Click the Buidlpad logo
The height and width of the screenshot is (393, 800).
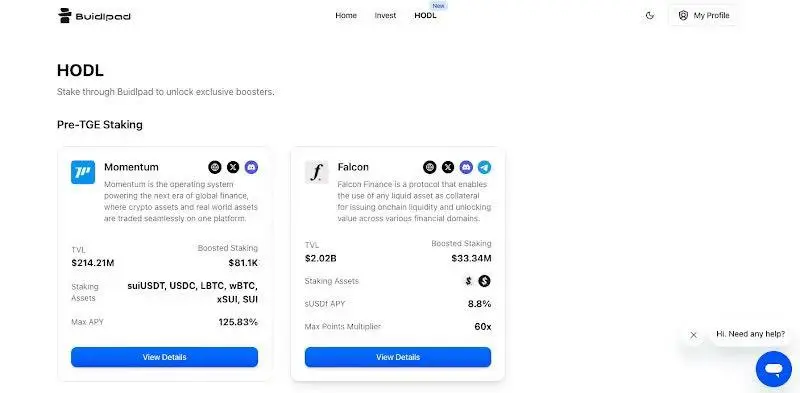point(94,16)
